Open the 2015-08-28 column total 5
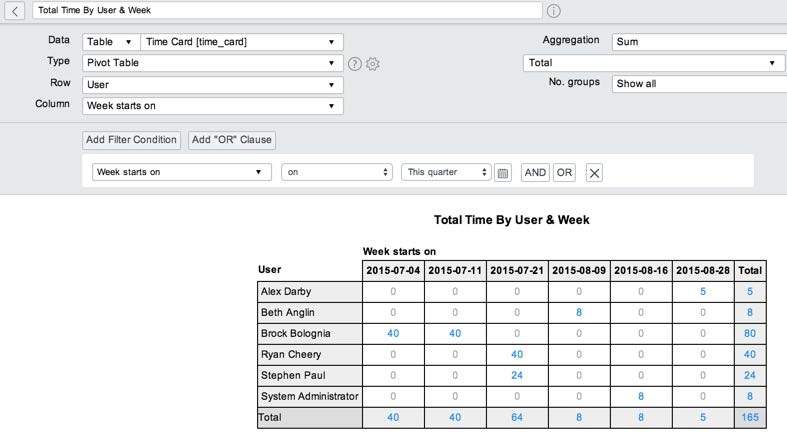The width and height of the screenshot is (787, 434). pyautogui.click(x=703, y=417)
